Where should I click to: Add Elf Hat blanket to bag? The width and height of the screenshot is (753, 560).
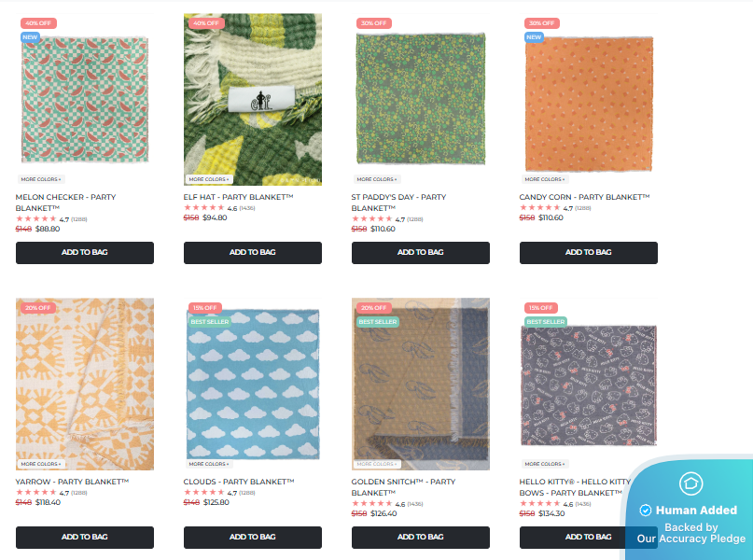[x=253, y=253]
